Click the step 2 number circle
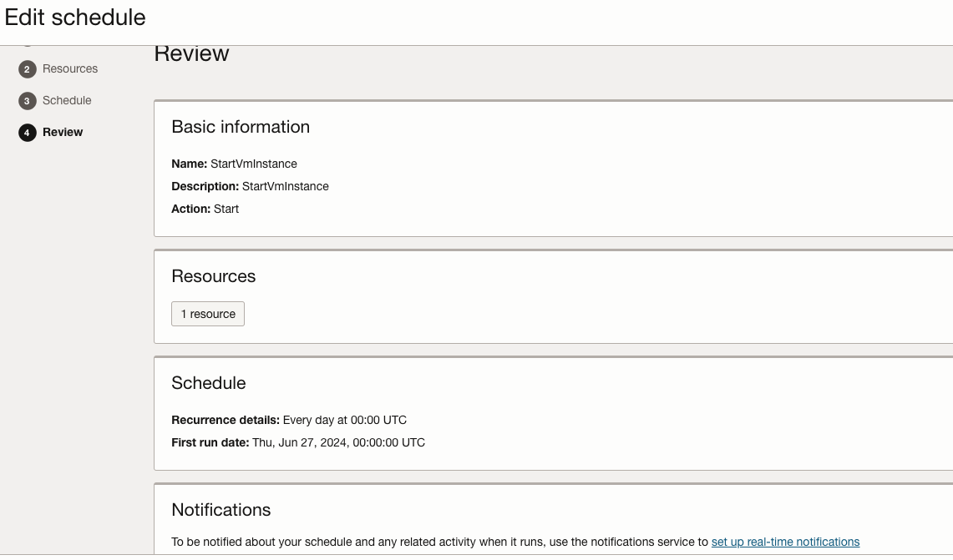This screenshot has height=560, width=953. 27,69
